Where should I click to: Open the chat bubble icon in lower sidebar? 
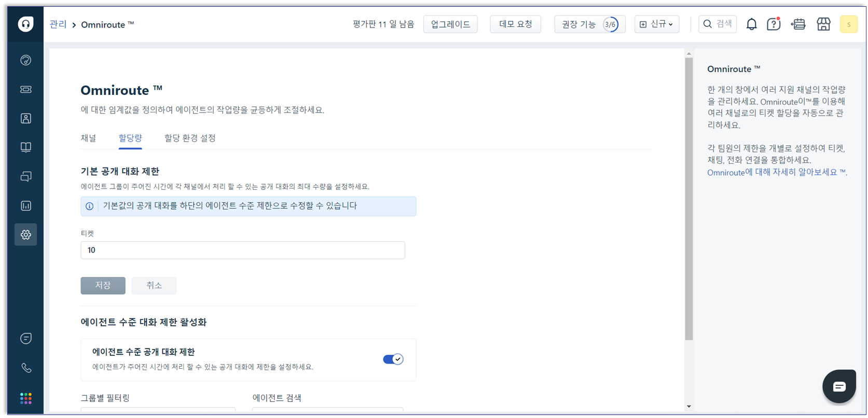coord(25,338)
